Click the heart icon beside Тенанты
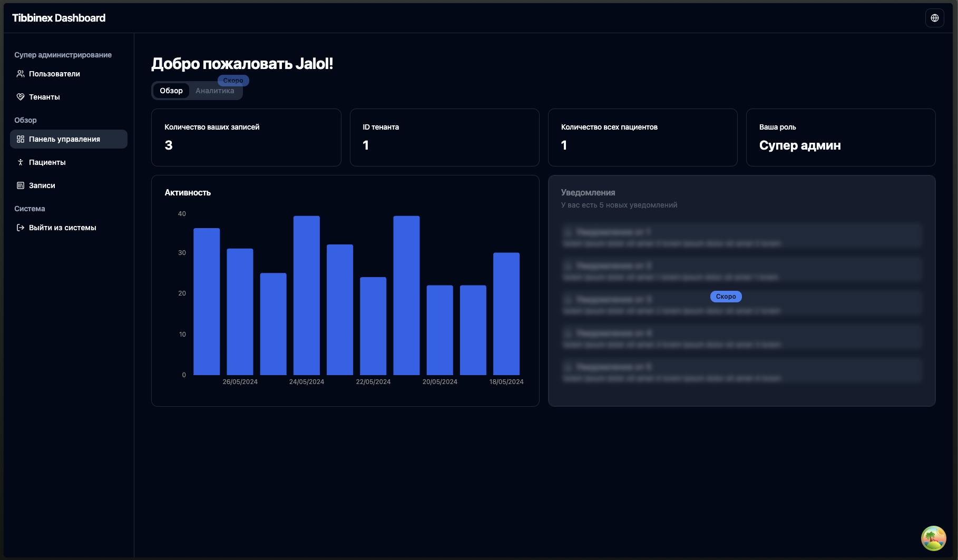The width and height of the screenshot is (958, 560). click(21, 97)
